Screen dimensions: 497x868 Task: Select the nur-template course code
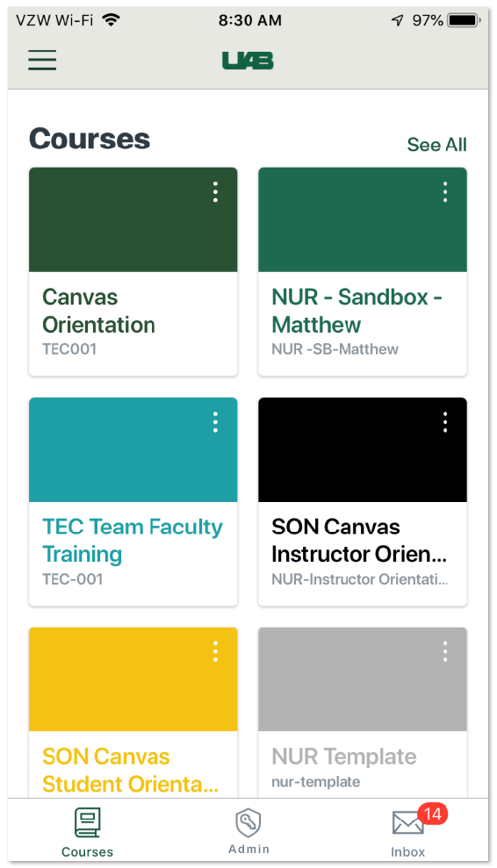coord(316,782)
